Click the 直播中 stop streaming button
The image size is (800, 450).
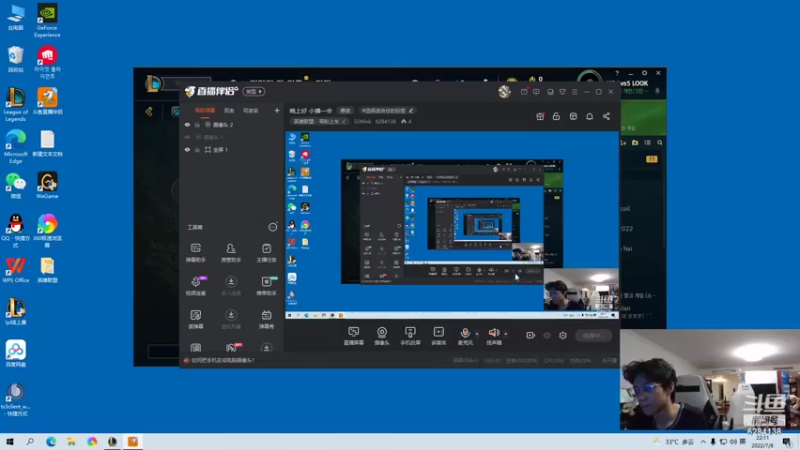point(593,335)
